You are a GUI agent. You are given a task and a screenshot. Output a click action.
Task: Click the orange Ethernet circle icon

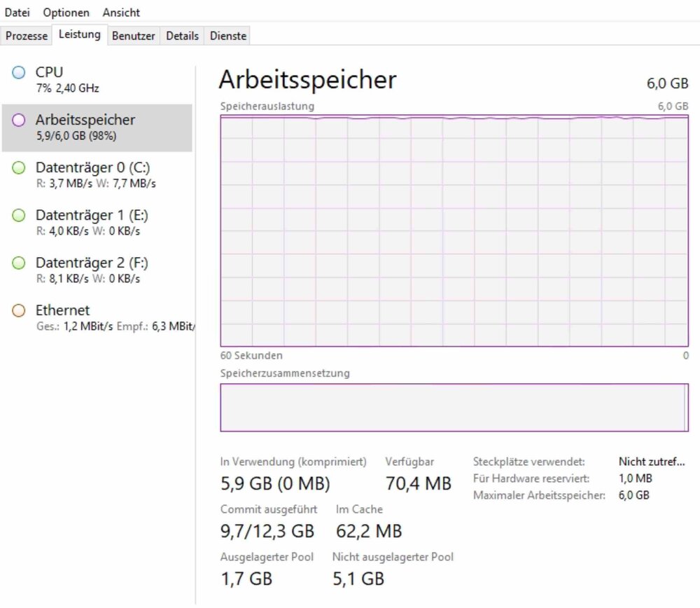(x=19, y=310)
